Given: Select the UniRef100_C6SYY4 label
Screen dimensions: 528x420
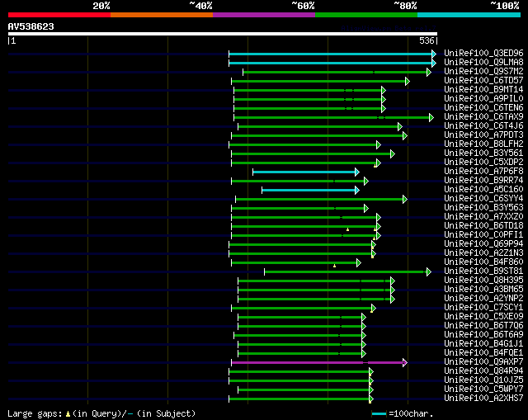Looking at the screenshot, I should 483,199.
